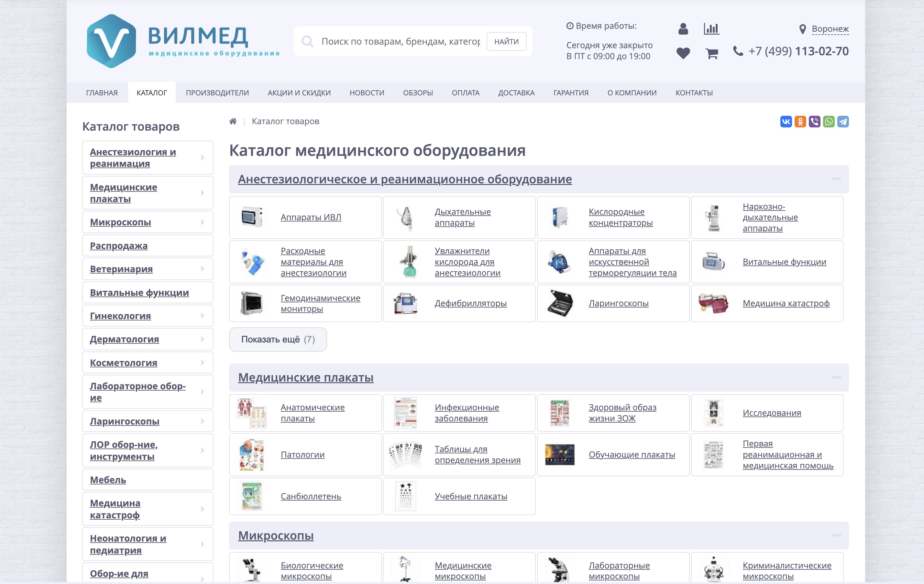The width and height of the screenshot is (924, 584).
Task: Collapse the Микроскопы section
Action: pos(837,535)
